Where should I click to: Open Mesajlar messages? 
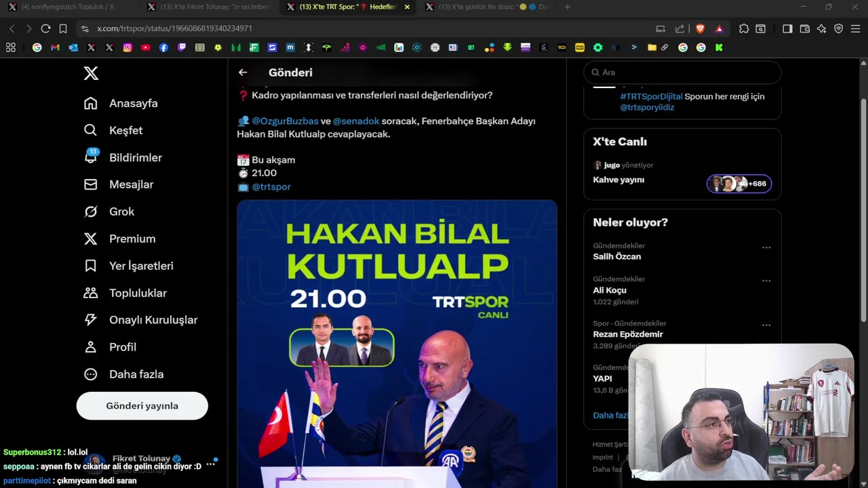119,184
